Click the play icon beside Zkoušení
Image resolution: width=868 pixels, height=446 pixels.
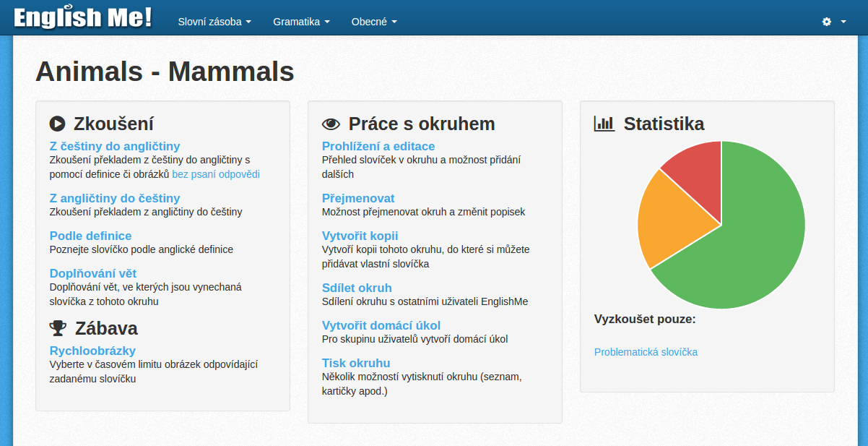pyautogui.click(x=57, y=124)
